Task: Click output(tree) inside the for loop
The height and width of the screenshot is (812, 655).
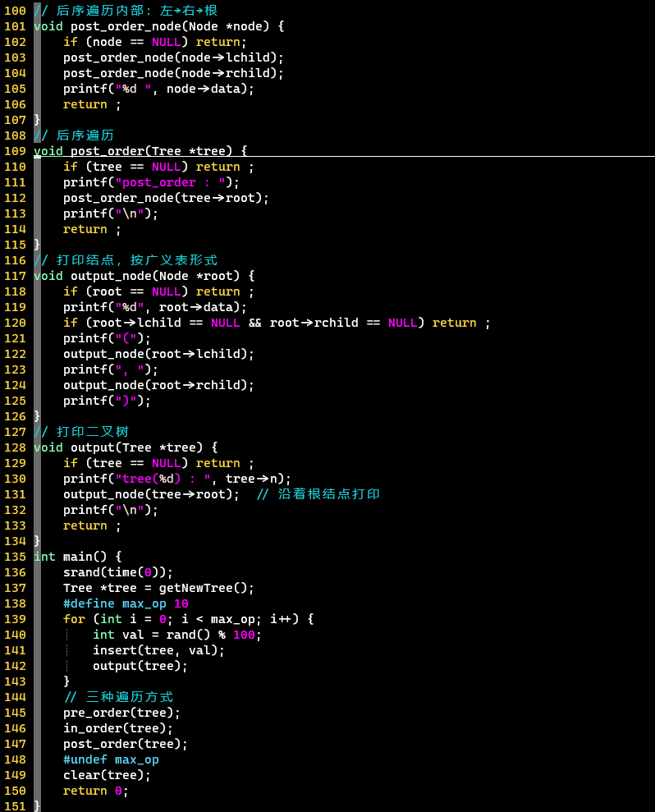Action: coord(140,666)
